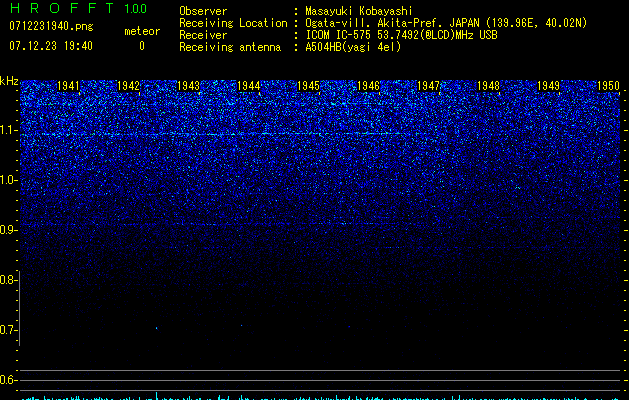Click the A504HB(yagi 4el) antenna text
This screenshot has width=629, height=400.
[353, 47]
